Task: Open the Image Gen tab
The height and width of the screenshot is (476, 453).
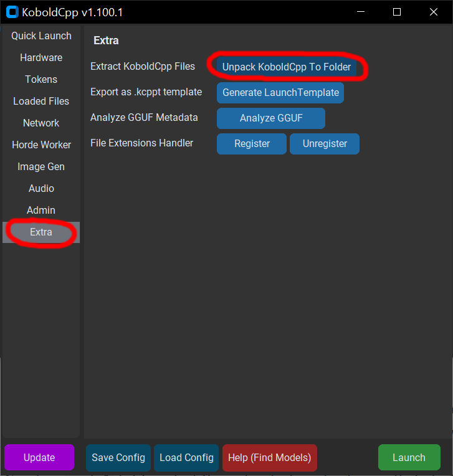Action: tap(41, 166)
